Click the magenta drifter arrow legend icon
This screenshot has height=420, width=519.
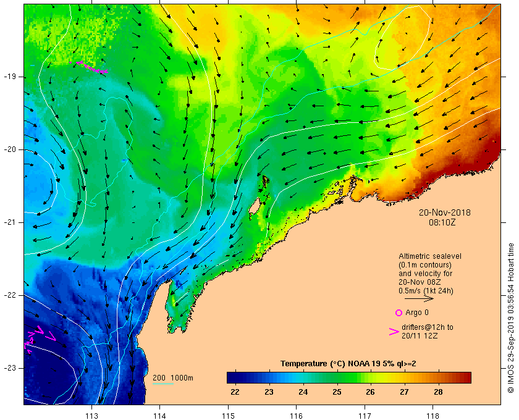click(394, 332)
